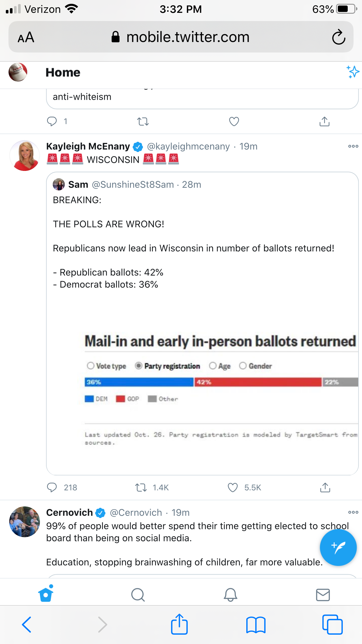
Task: Open @SunshineSt8Sam quoted tweet handle
Action: click(x=133, y=185)
